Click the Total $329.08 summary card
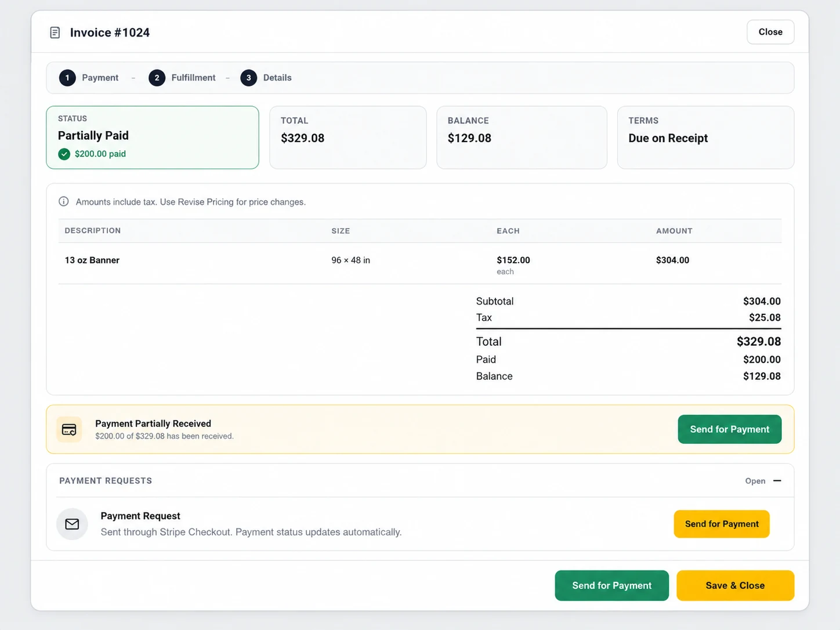 pos(348,137)
